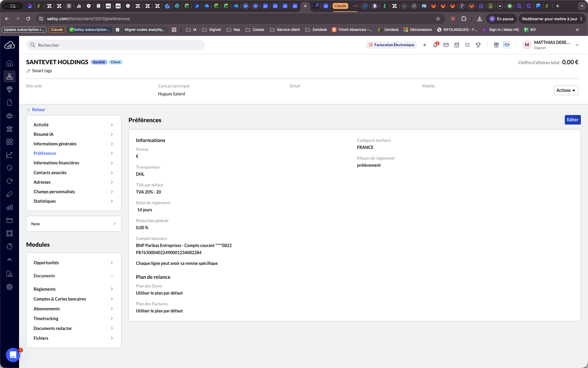The image size is (588, 368).
Task: Open the Actions dropdown
Action: (566, 90)
